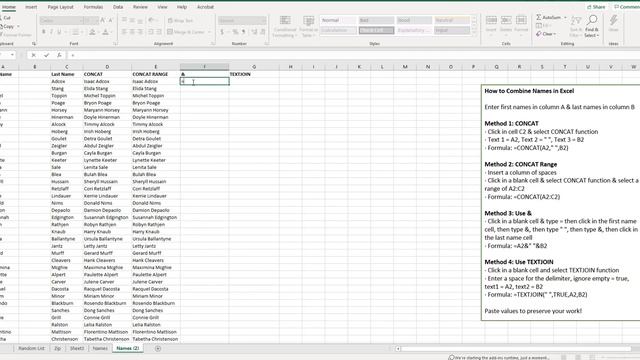The height and width of the screenshot is (360, 640).
Task: Confirm formula entry with checkmark icon
Action: [x=47, y=55]
